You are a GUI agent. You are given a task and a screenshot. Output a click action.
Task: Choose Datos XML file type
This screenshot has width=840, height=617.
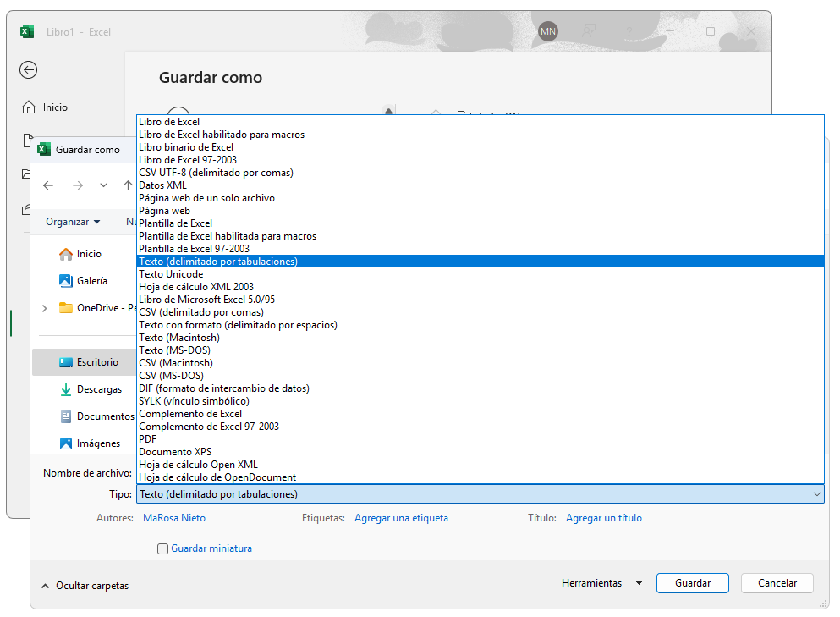[x=480, y=185]
